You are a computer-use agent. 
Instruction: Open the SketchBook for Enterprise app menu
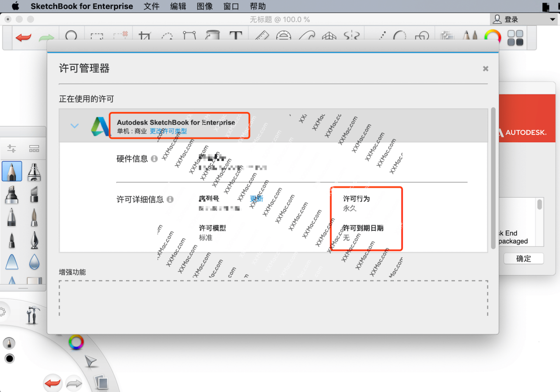pyautogui.click(x=82, y=6)
